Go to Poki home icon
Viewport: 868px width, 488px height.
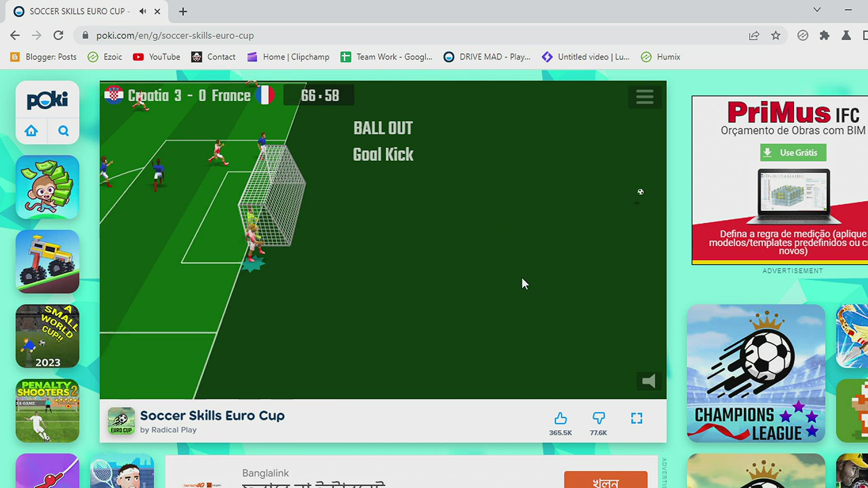pyautogui.click(x=31, y=131)
